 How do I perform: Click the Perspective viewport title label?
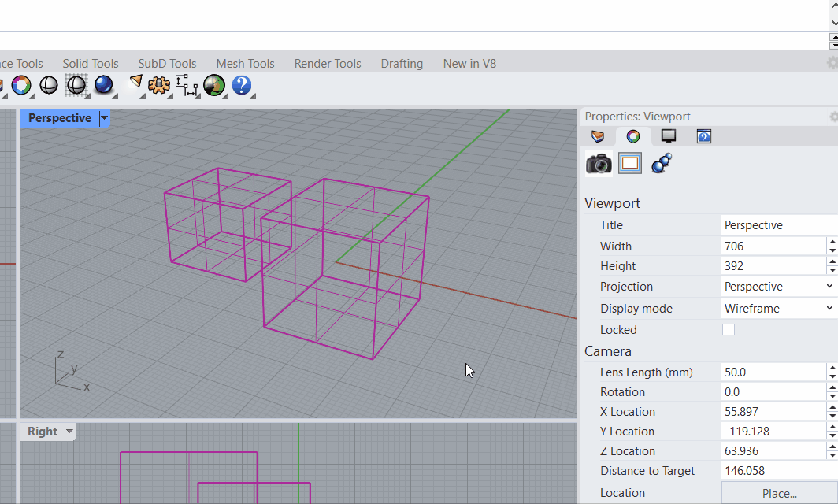coord(60,118)
